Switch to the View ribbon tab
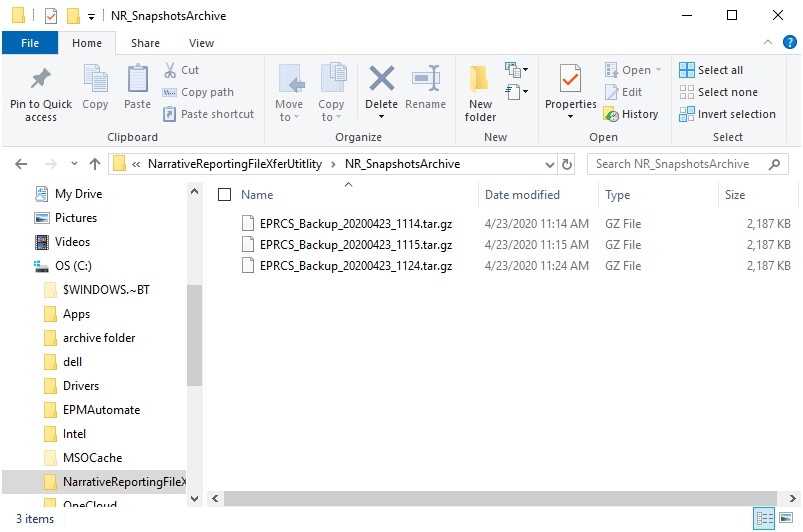 click(201, 43)
